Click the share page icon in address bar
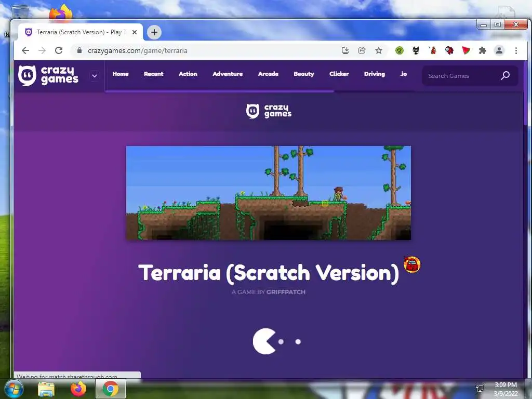Viewport: 532px width, 399px height. tap(362, 50)
